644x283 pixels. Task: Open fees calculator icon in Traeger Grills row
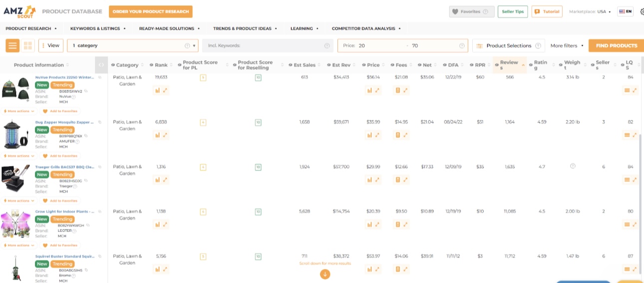tap(398, 179)
